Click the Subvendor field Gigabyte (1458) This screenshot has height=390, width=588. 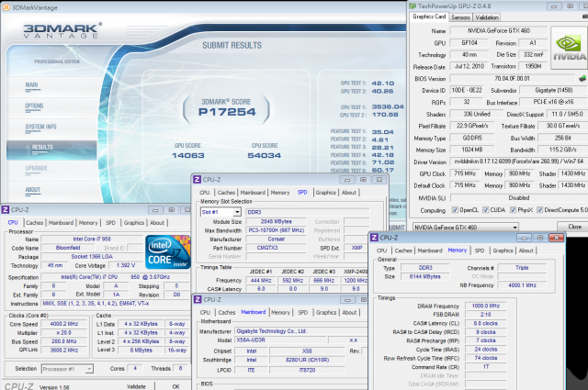[553, 90]
